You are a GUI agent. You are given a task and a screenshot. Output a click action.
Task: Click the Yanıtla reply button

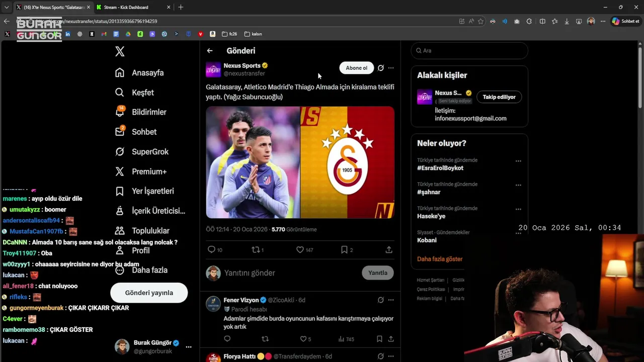(377, 273)
